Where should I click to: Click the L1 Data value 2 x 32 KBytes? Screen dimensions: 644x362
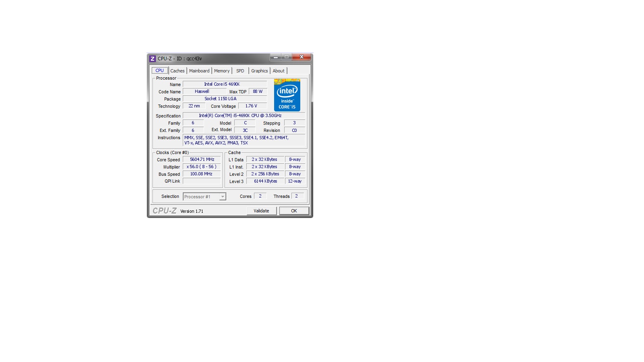(265, 159)
